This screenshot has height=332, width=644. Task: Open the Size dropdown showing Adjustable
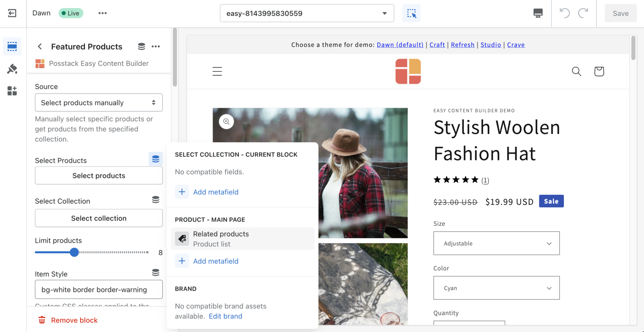(x=496, y=243)
